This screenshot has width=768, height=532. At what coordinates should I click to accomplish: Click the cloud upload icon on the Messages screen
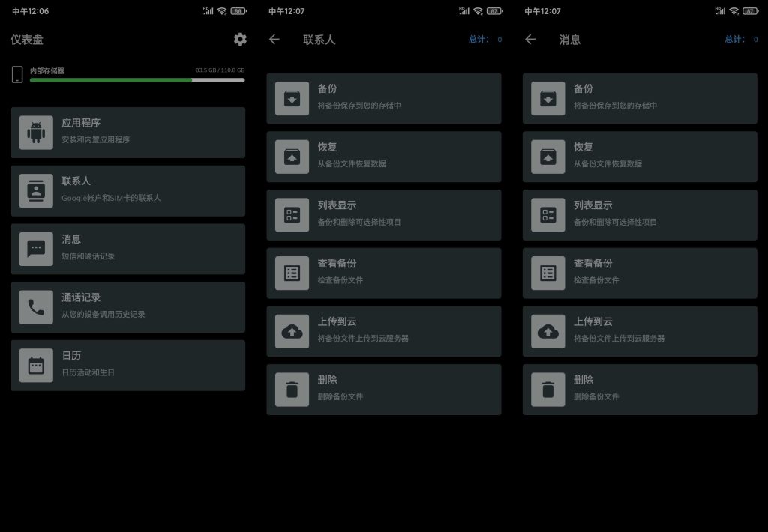[548, 330]
